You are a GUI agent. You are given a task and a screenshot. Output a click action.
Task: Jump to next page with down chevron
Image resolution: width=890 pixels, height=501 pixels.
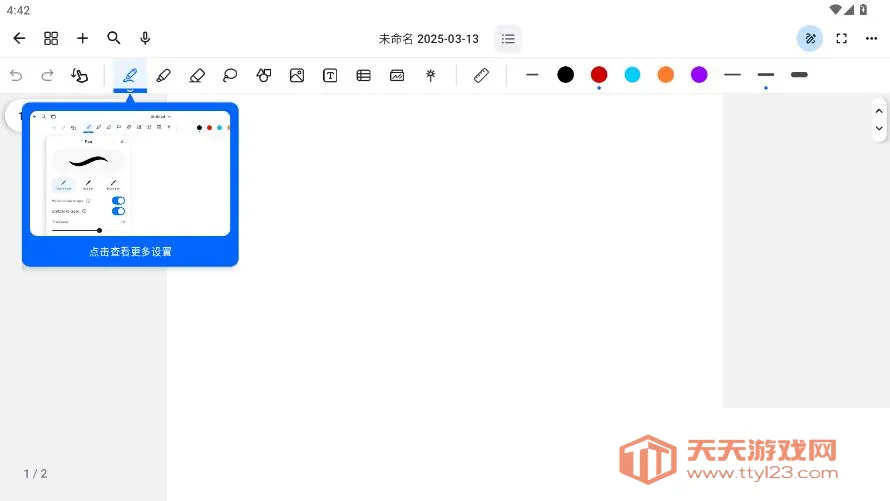[x=879, y=128]
